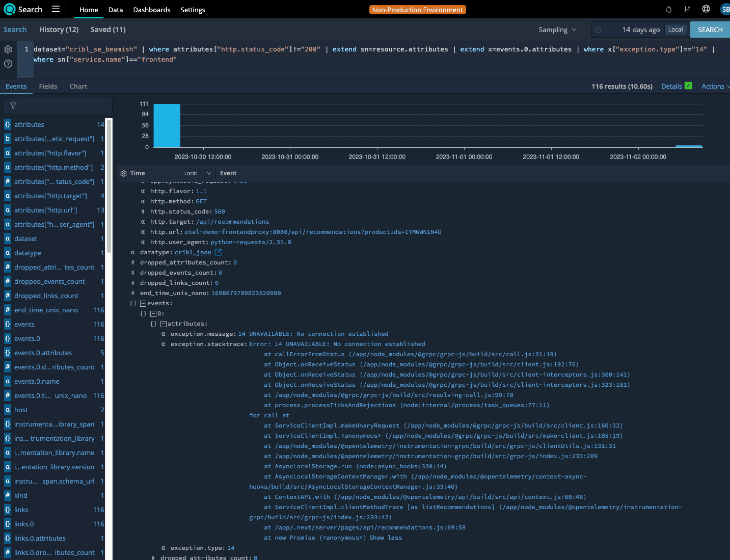Expand the Actions dropdown menu
Viewport: 730px width, 560px height.
(715, 86)
